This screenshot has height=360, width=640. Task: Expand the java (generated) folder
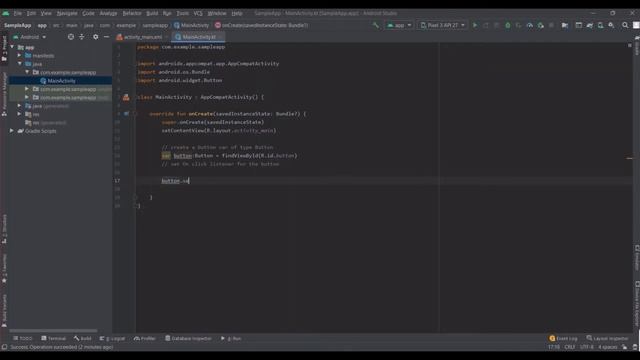19,106
